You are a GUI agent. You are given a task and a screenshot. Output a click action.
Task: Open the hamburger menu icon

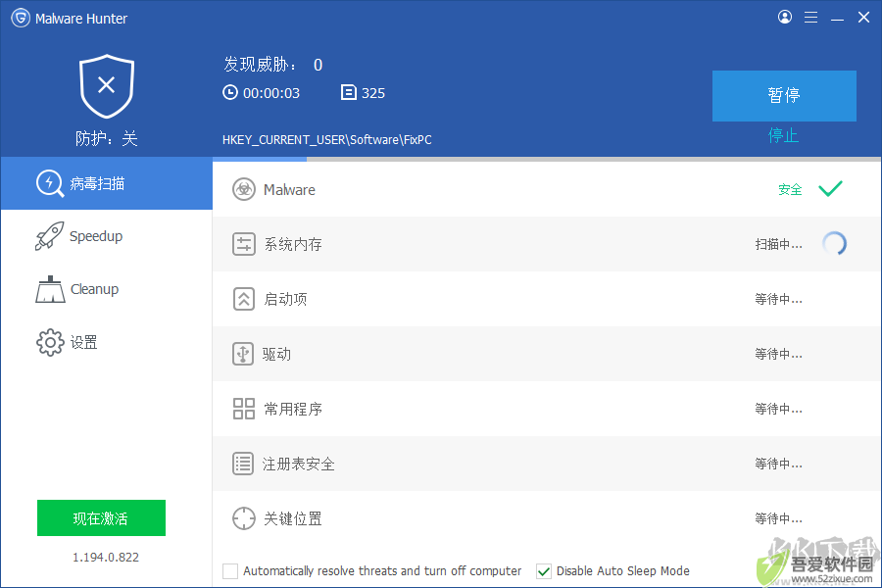[810, 18]
